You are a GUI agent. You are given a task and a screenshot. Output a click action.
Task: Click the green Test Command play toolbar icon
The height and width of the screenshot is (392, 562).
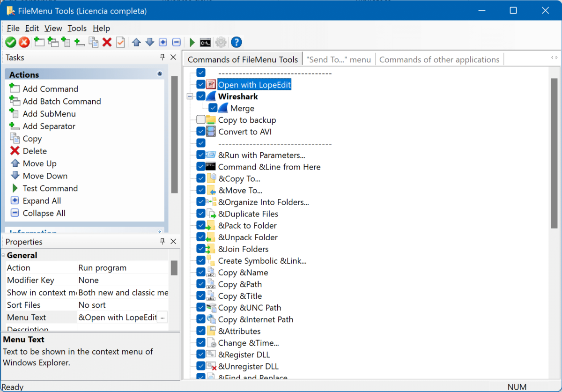[x=192, y=43]
